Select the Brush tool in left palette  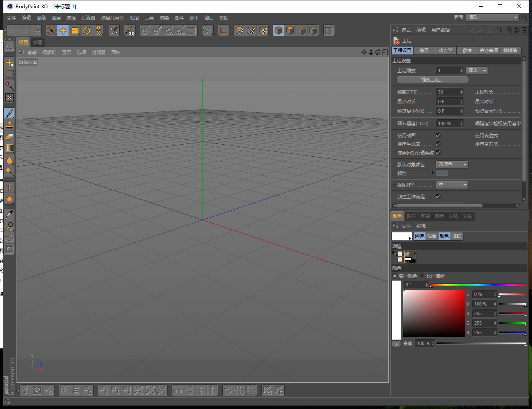point(10,113)
